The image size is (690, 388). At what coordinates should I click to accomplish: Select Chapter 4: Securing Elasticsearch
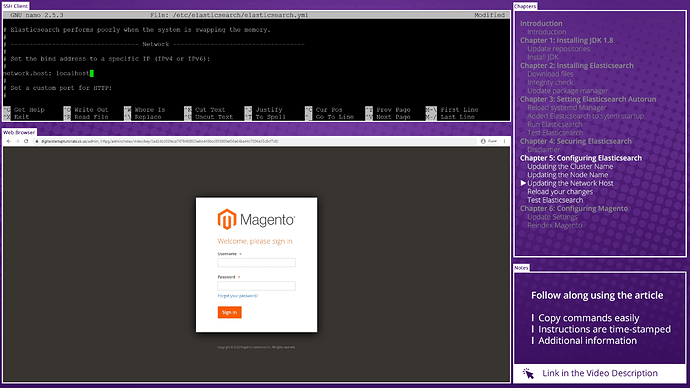[576, 141]
